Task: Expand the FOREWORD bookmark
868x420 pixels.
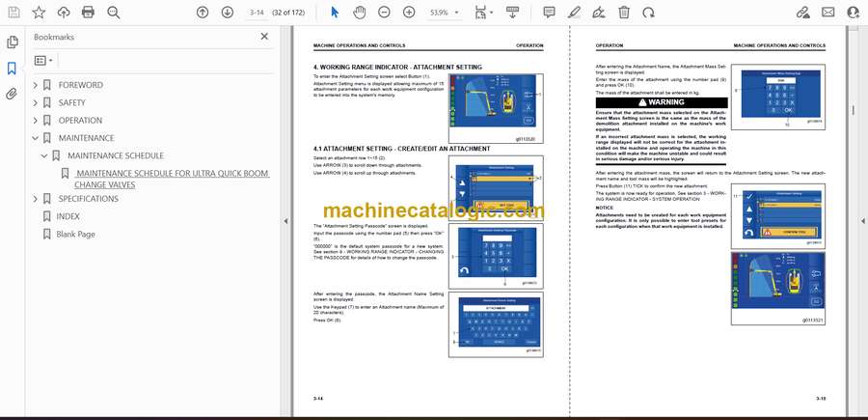Action: point(36,85)
